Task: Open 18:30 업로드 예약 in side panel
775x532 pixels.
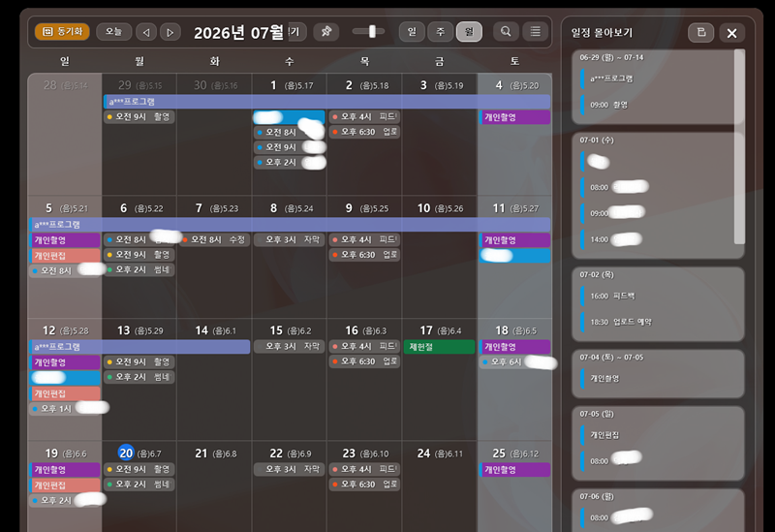Action: tap(621, 322)
